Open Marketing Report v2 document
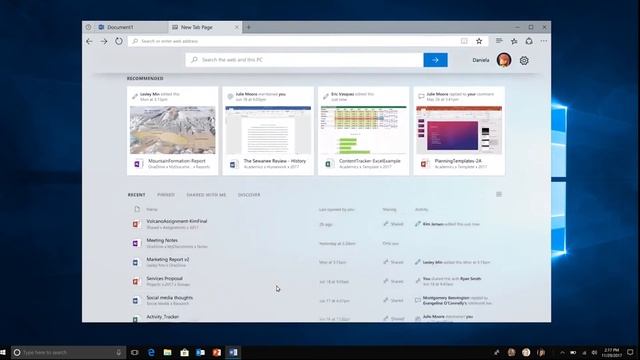The width and height of the screenshot is (640, 360). [x=168, y=260]
